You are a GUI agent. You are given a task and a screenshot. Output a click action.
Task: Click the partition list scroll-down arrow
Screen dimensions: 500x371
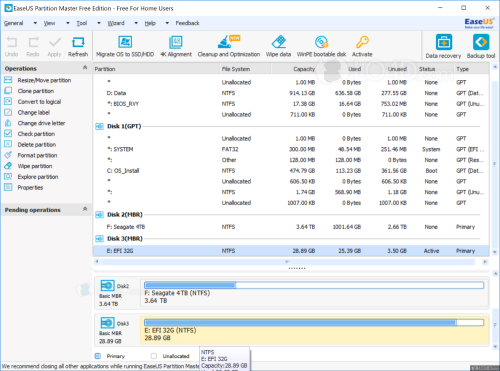point(495,252)
